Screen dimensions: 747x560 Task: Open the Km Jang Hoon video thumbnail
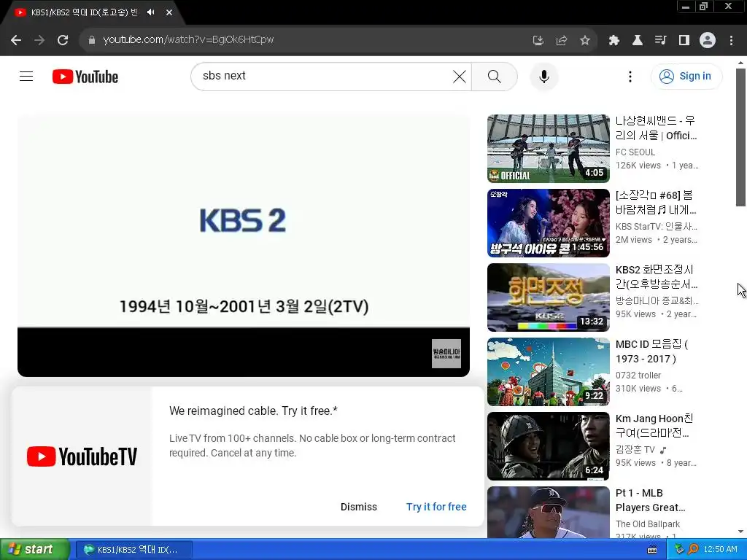click(x=549, y=446)
